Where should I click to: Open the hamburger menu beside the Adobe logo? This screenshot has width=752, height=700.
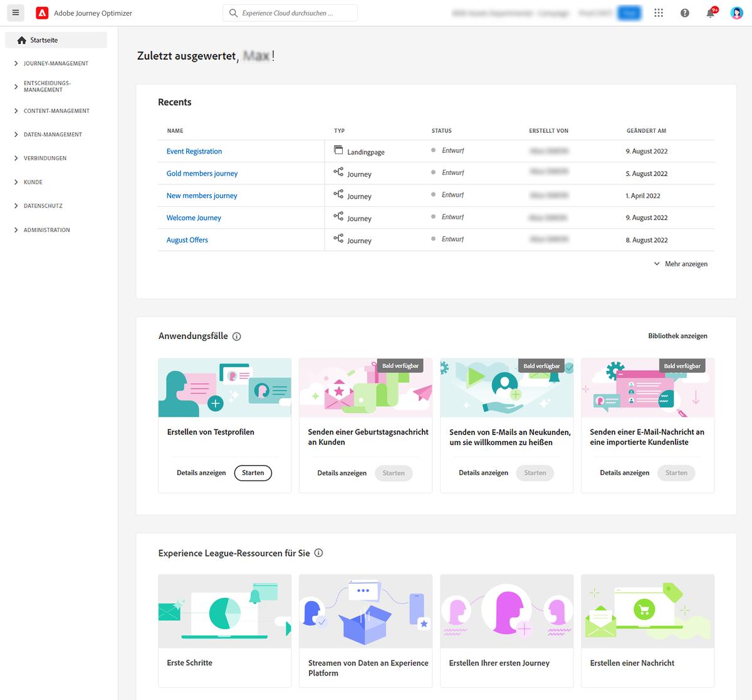pos(15,13)
